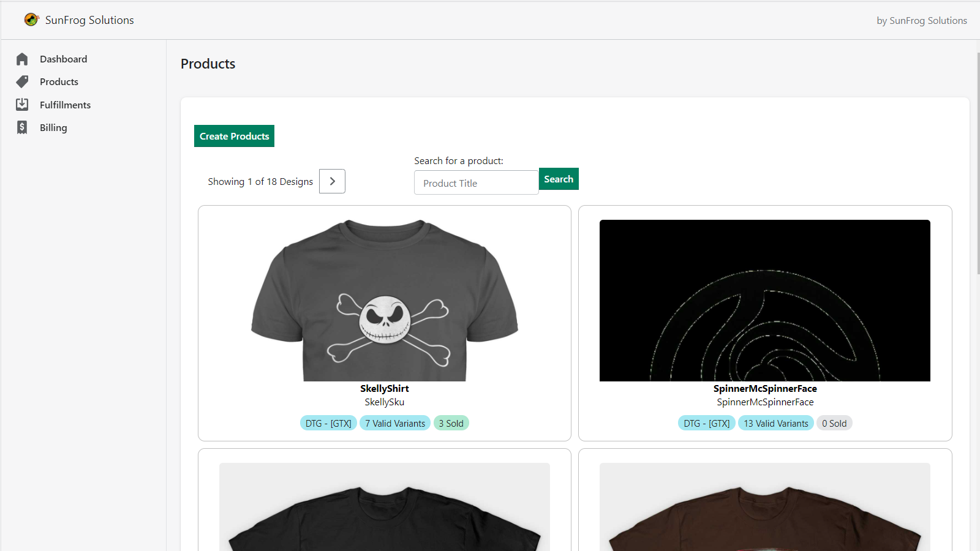The height and width of the screenshot is (551, 980).
Task: Click the SunFrog Solutions logo icon
Action: 32,20
